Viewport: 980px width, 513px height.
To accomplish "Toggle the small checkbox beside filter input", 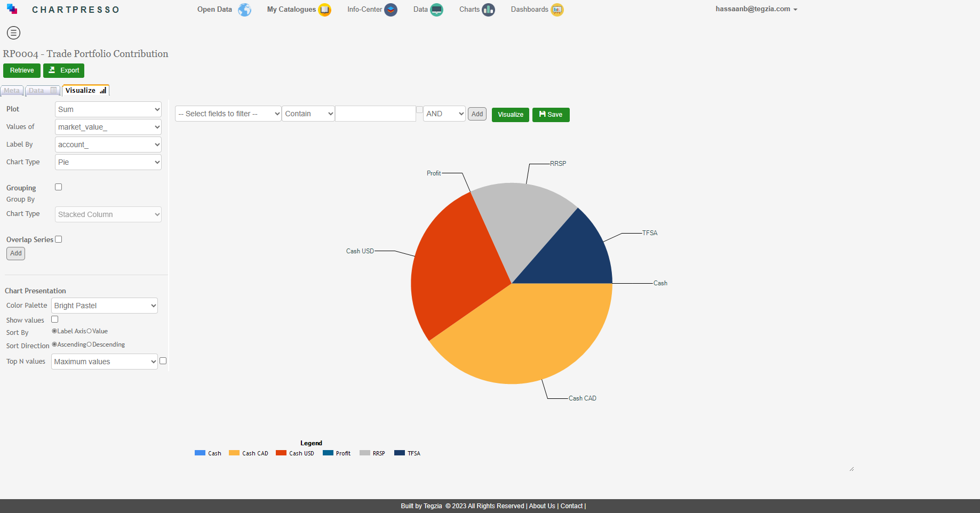I will click(x=419, y=109).
